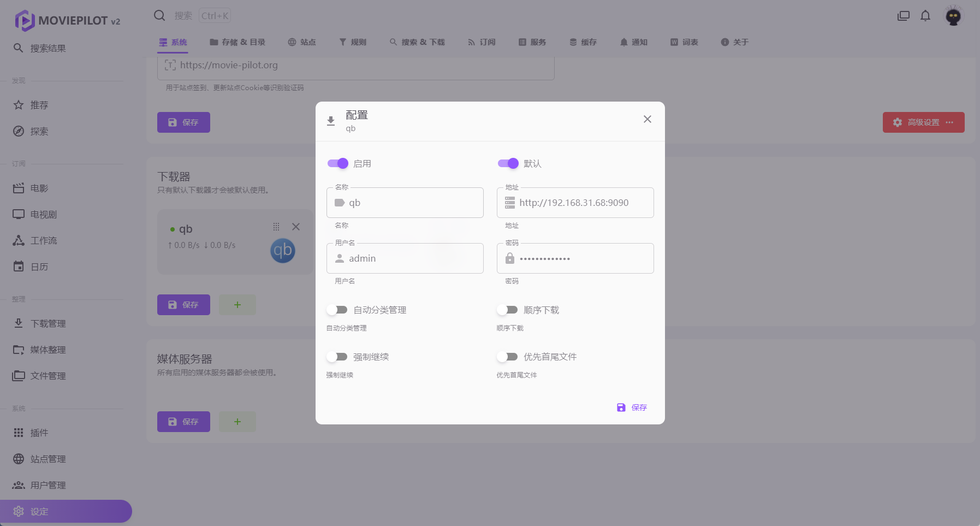The width and height of the screenshot is (980, 526).
Task: Open the 关于 tab
Action: [735, 42]
